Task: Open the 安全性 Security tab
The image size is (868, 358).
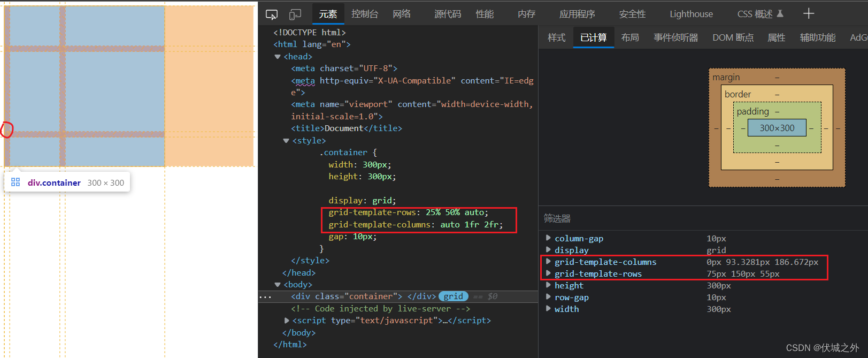Action: point(633,14)
